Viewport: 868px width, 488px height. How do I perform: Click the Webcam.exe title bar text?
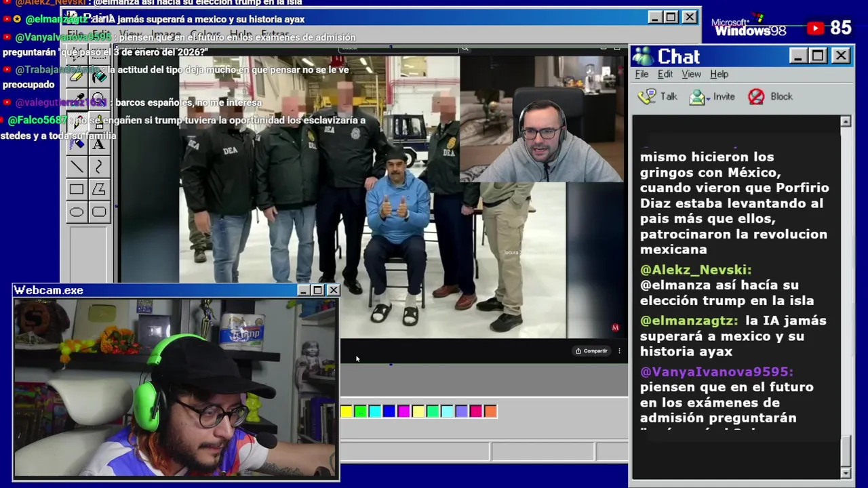click(x=49, y=290)
